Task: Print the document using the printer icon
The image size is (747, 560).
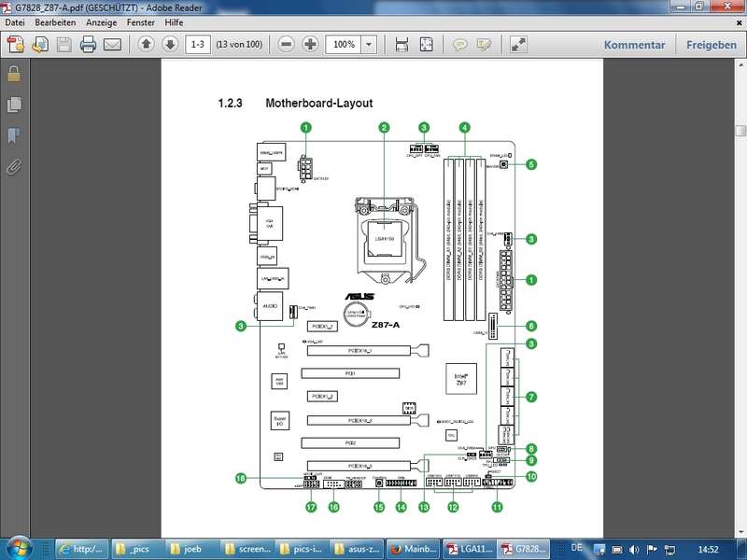Action: coord(88,44)
